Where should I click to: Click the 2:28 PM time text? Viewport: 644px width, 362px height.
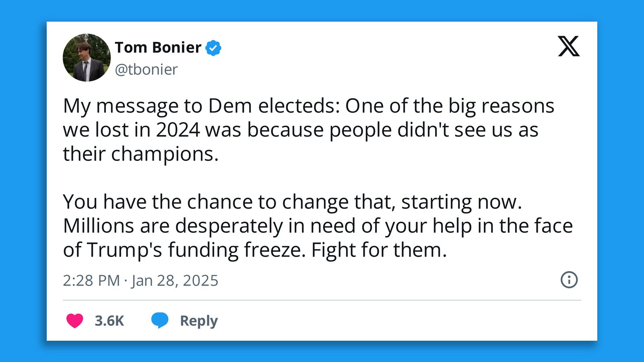[91, 280]
